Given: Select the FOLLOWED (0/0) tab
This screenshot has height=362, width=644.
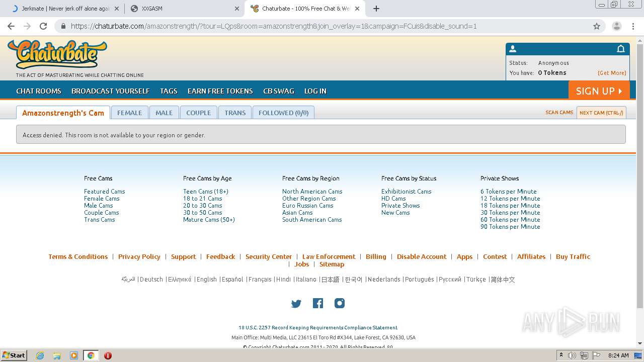Looking at the screenshot, I should pos(284,113).
